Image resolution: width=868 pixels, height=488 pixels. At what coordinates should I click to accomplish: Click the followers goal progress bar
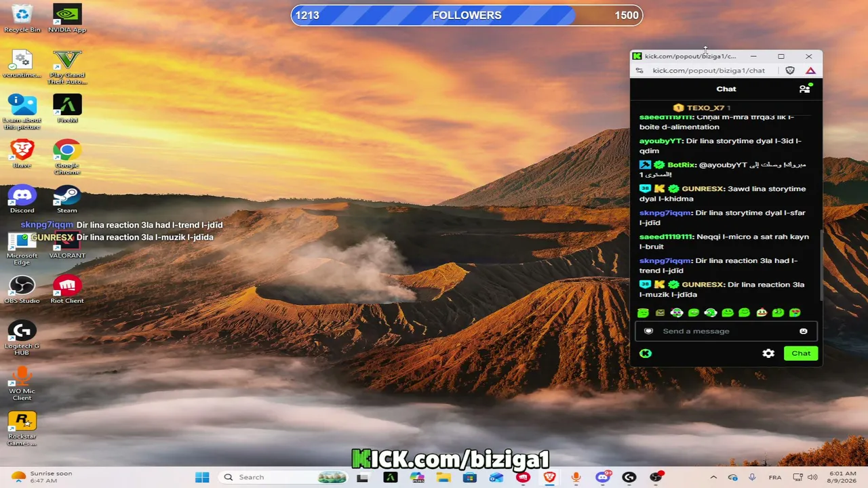click(467, 16)
